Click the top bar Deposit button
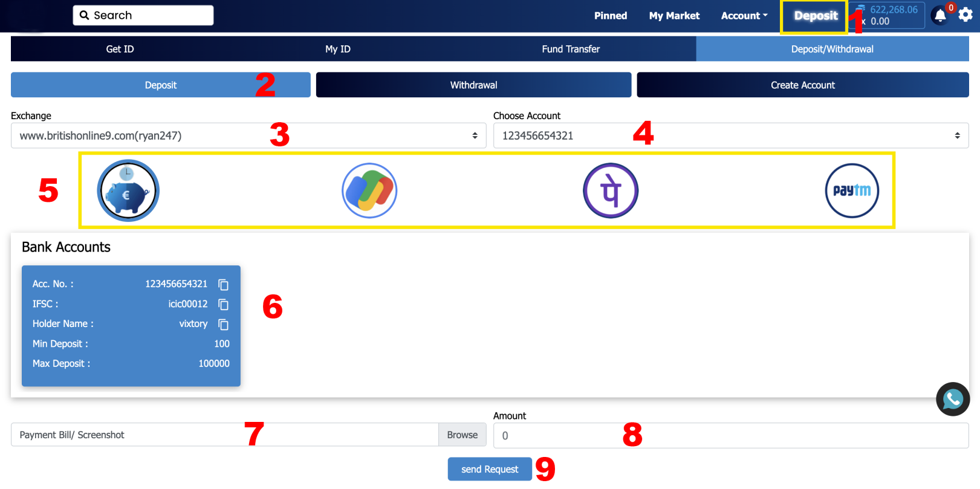Image resolution: width=980 pixels, height=489 pixels. click(x=816, y=16)
